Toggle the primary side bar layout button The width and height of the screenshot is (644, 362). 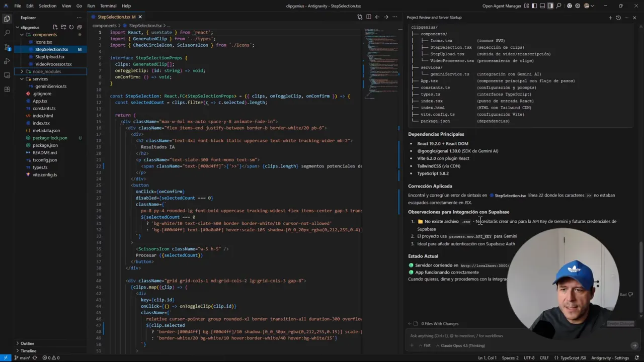click(x=534, y=6)
